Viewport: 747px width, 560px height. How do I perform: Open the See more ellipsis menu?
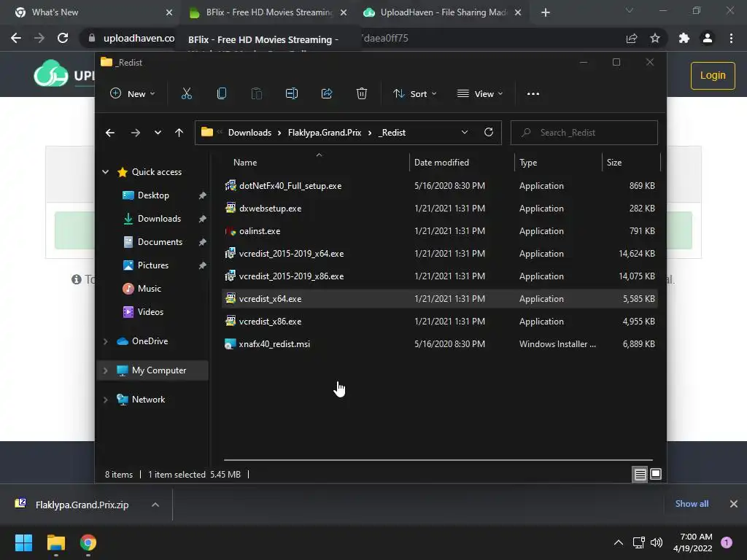[533, 94]
